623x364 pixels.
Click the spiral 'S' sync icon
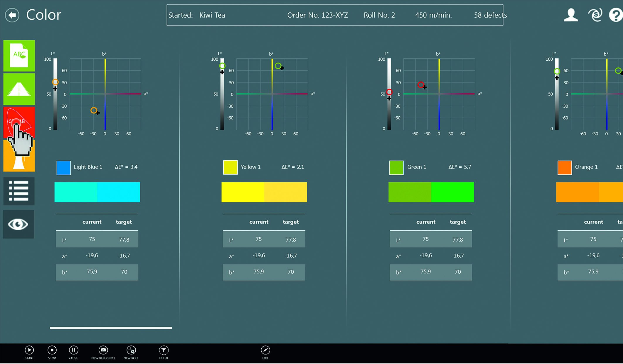595,14
